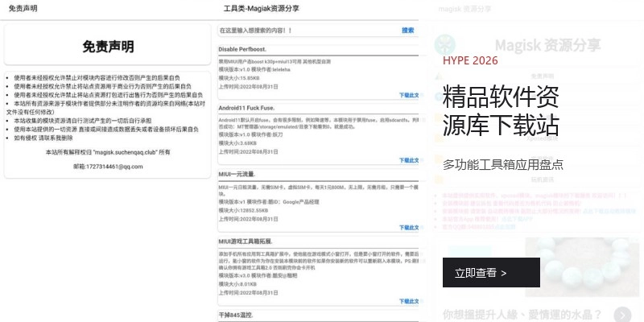Click the 立即查看 > button
The height and width of the screenshot is (322, 644).
tap(491, 273)
